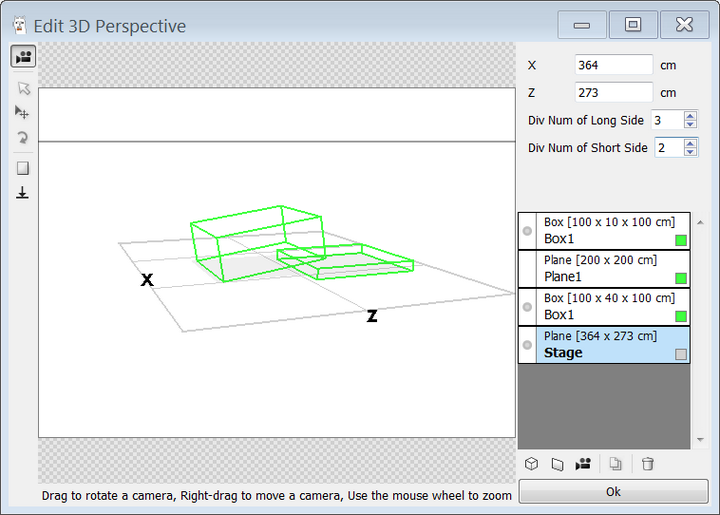Add a new box object
The height and width of the screenshot is (515, 720).
[533, 464]
